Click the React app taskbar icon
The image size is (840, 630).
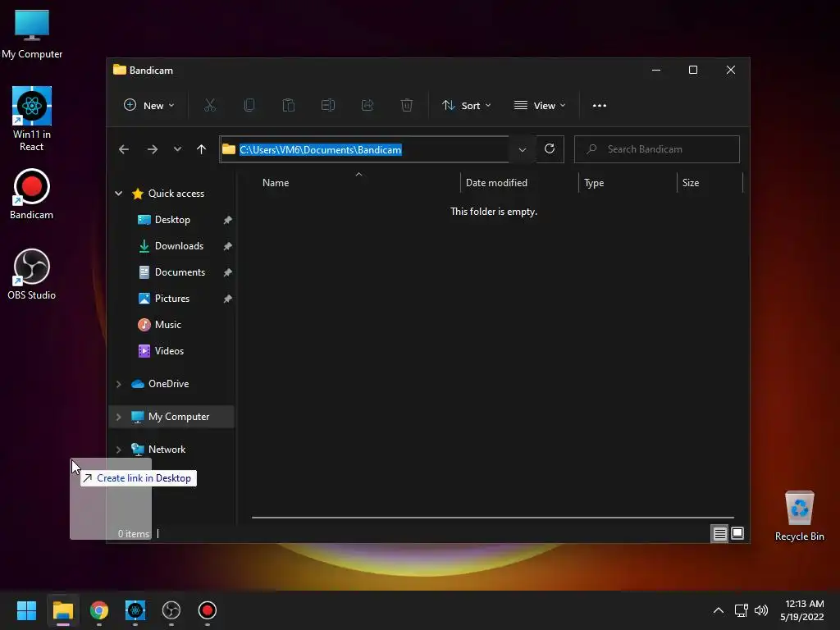pyautogui.click(x=135, y=610)
